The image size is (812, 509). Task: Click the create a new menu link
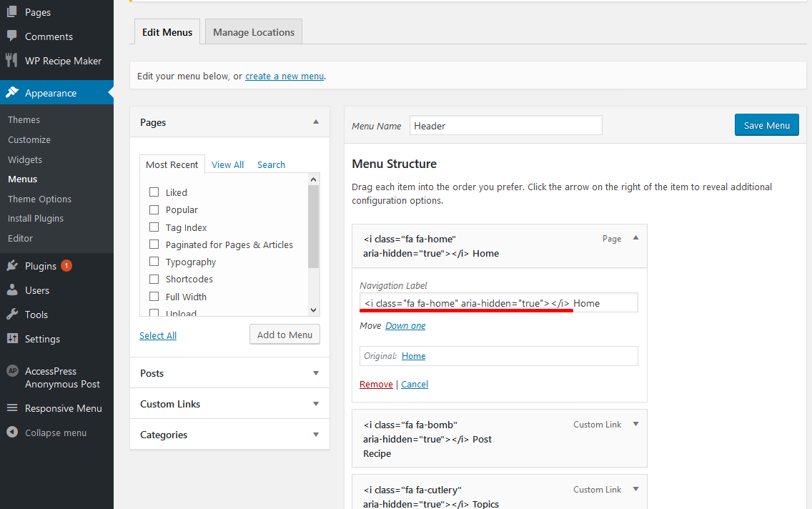(x=284, y=76)
